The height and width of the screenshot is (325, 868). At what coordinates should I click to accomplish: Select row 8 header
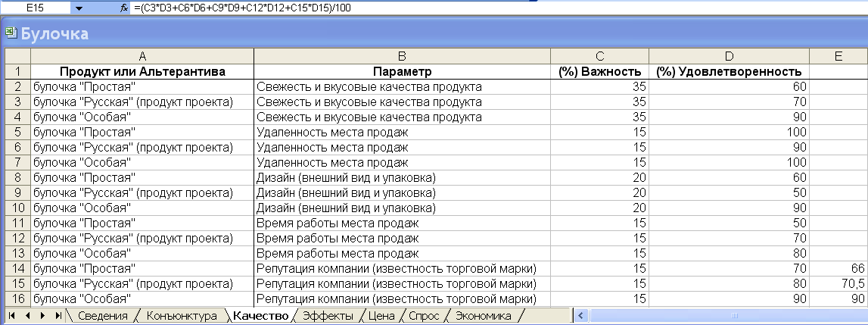[17, 178]
